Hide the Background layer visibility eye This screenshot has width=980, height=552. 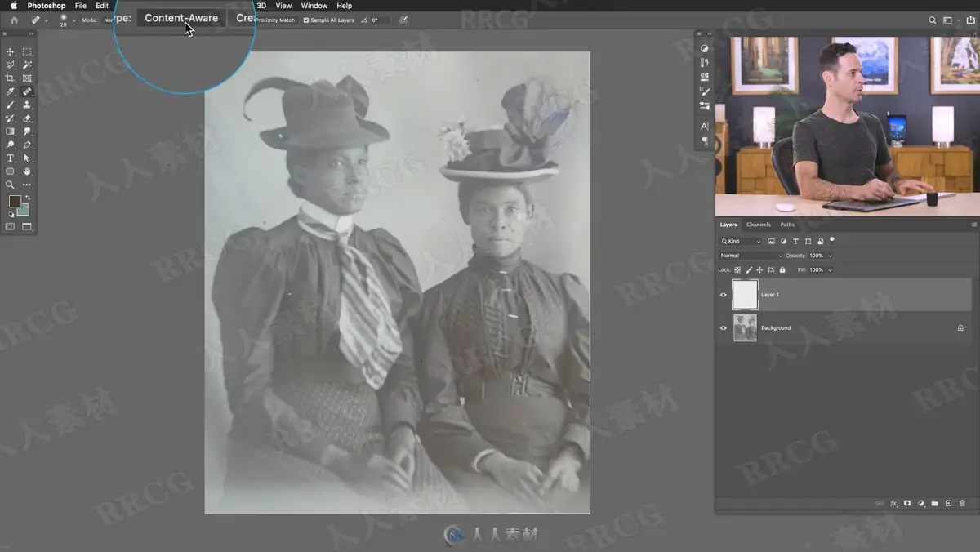point(723,328)
